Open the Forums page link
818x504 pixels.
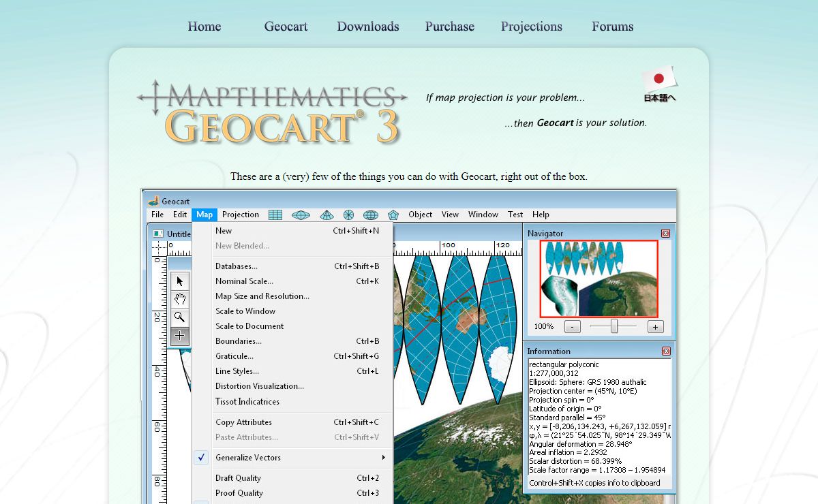tap(613, 27)
